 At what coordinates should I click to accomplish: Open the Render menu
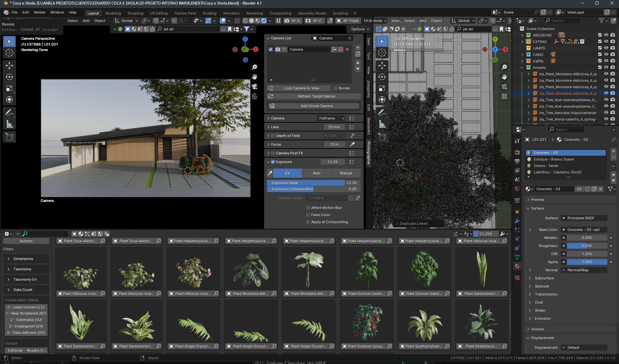pos(40,12)
